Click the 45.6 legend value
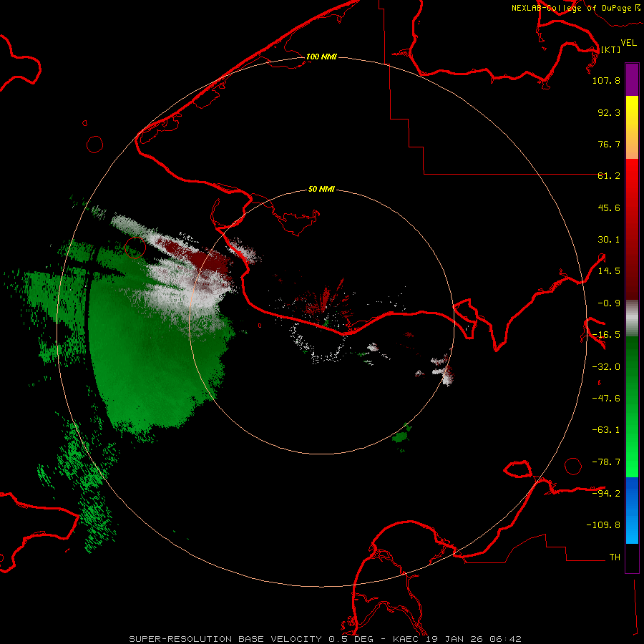The height and width of the screenshot is (644, 644). [609, 208]
